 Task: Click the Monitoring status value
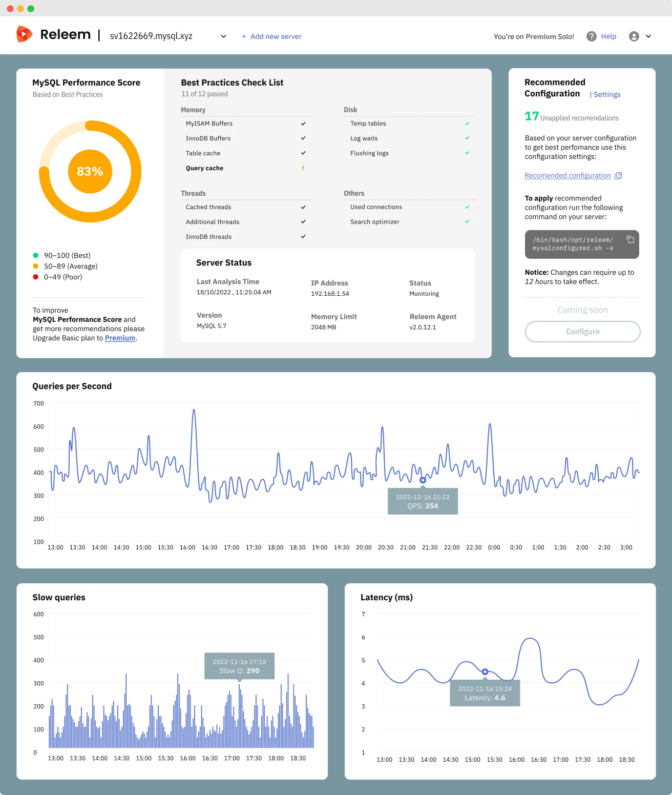pyautogui.click(x=424, y=294)
